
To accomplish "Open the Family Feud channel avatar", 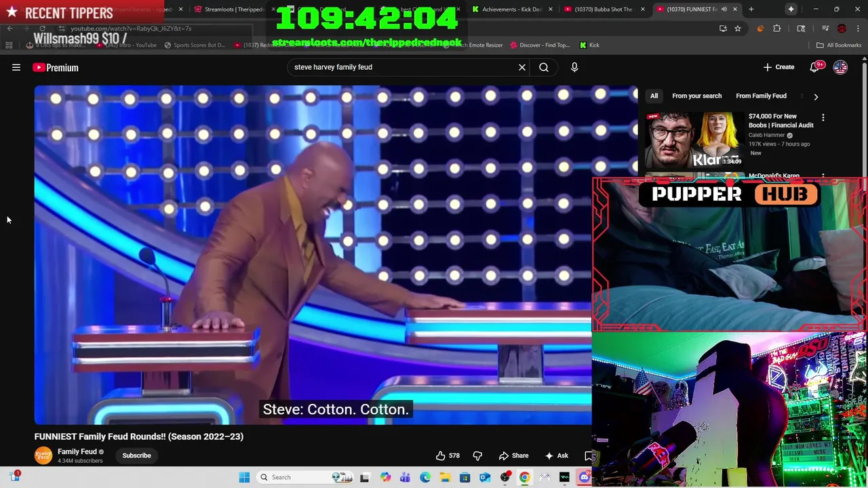I will 43,455.
